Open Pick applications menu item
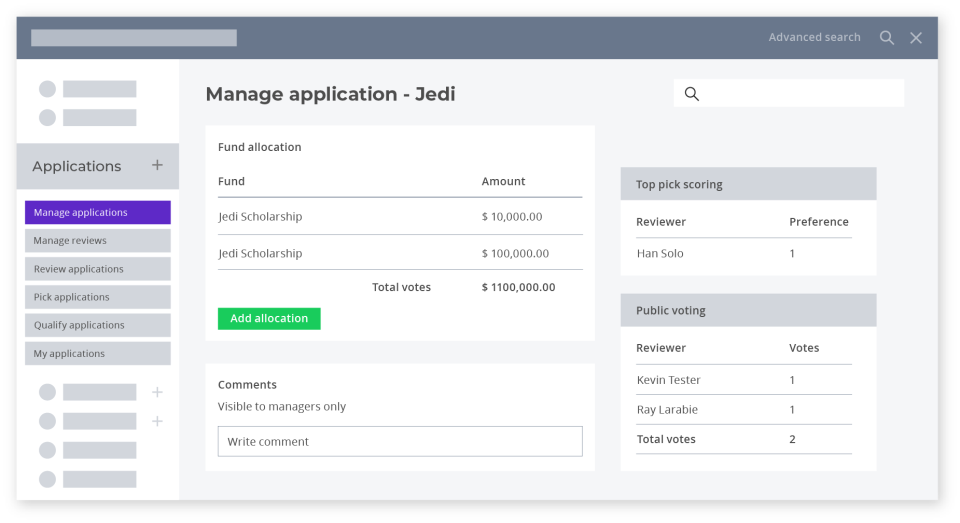 [98, 297]
